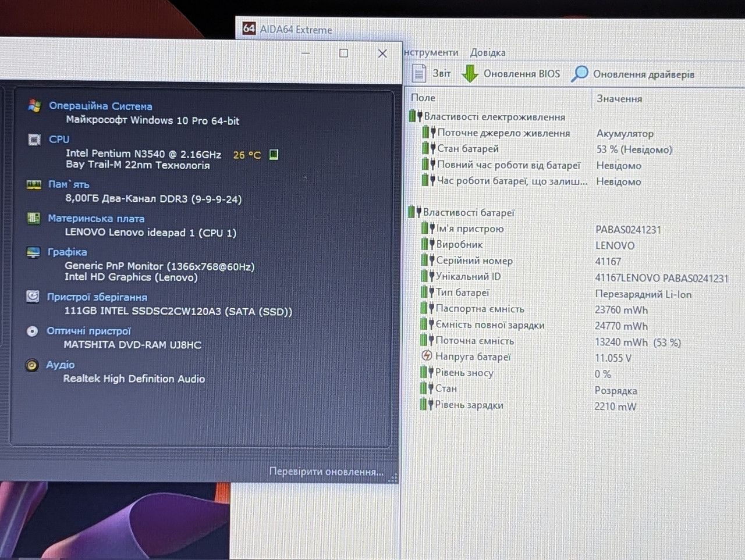Click the Перевірити оновлення... link

coord(326,472)
